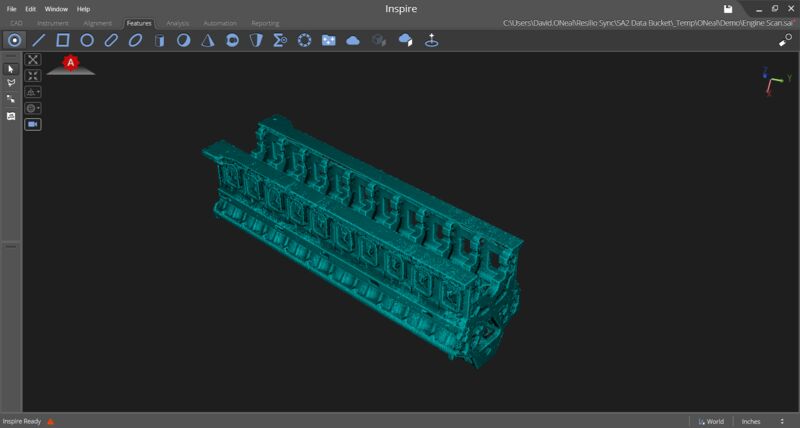Click the World coordinate frame selector
800x428 pixels.
coord(712,421)
